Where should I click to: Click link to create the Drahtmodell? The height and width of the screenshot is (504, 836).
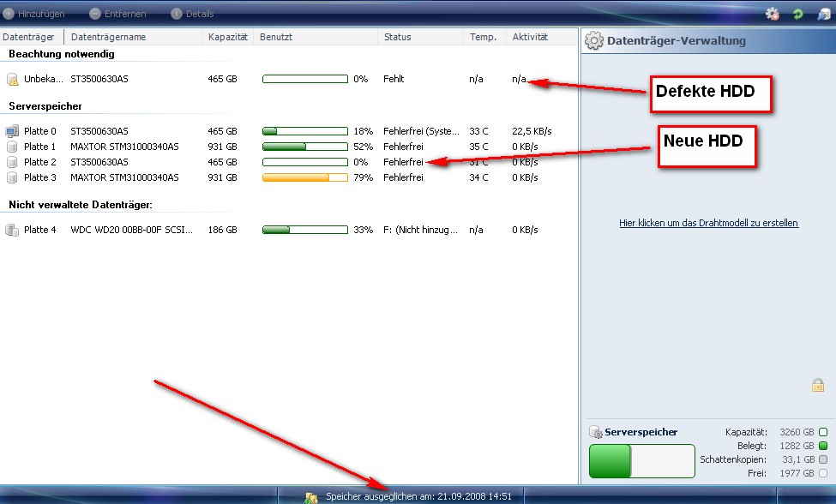click(x=708, y=223)
